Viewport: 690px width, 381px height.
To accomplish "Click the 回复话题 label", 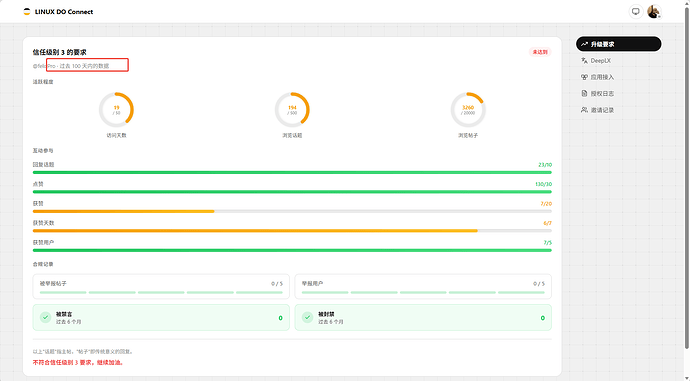I will [x=43, y=165].
